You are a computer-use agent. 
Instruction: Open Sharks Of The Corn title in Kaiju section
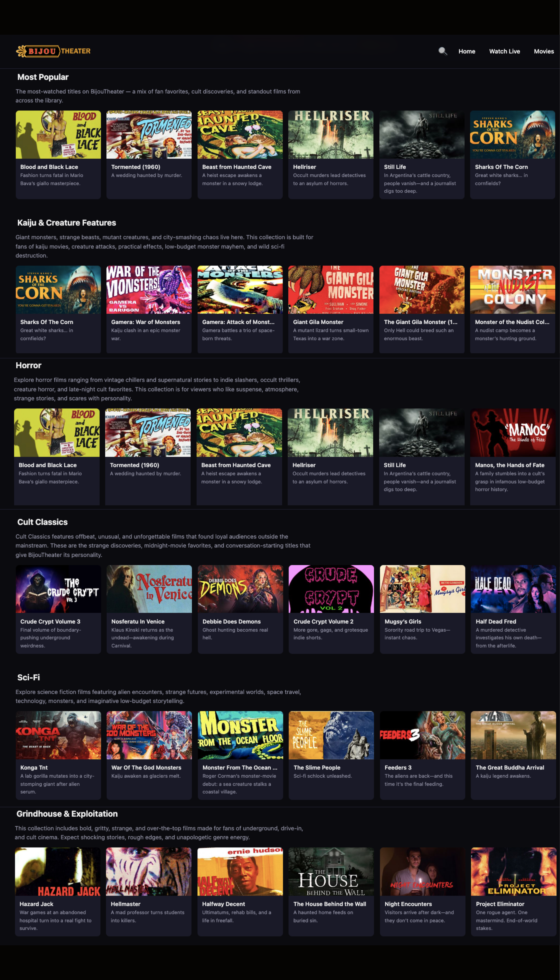(47, 322)
